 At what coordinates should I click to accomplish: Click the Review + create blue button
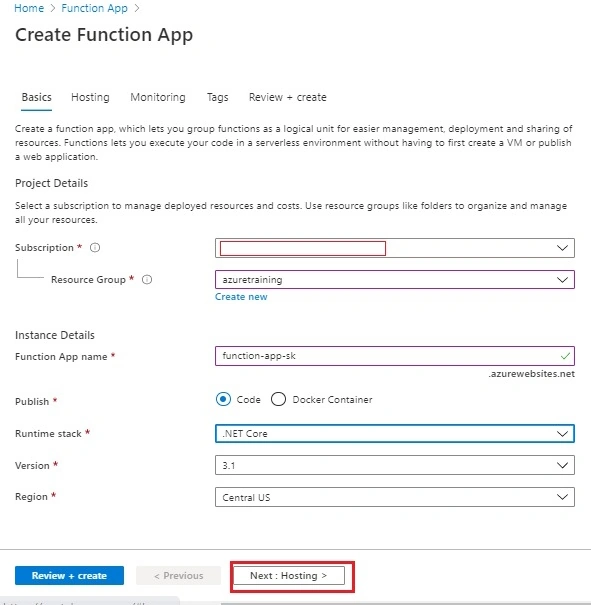coord(69,576)
